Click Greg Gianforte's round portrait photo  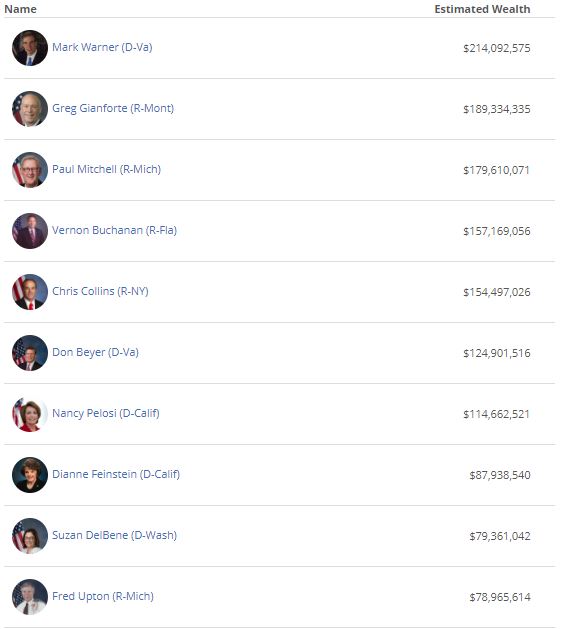point(30,109)
